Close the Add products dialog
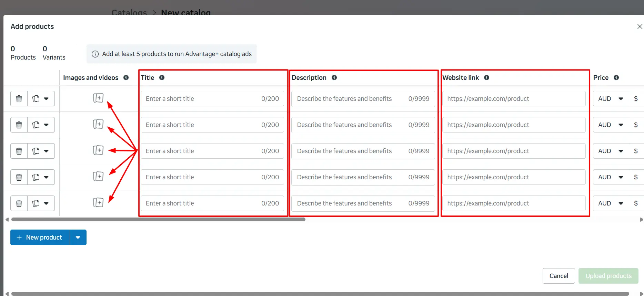The height and width of the screenshot is (296, 644). (640, 27)
